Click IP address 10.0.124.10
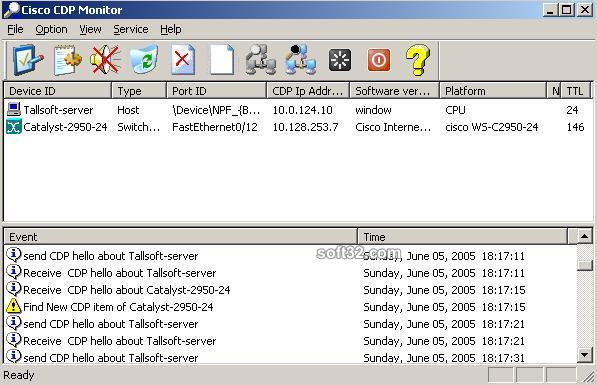This screenshot has width=597, height=385. coord(302,110)
